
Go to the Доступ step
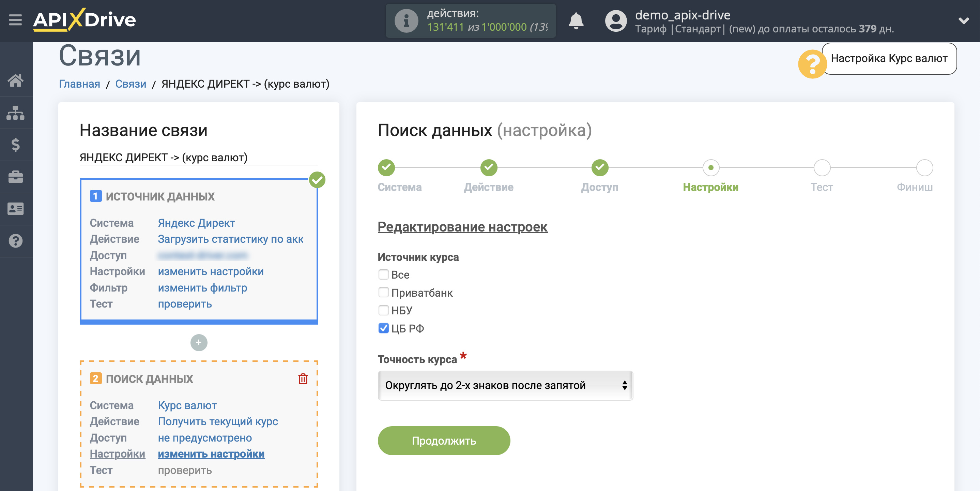pyautogui.click(x=600, y=167)
